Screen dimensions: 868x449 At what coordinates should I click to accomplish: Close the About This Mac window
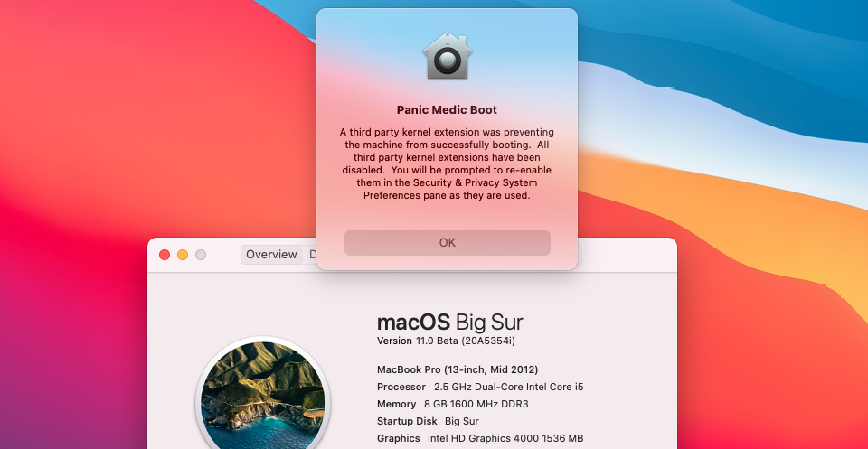[x=165, y=255]
